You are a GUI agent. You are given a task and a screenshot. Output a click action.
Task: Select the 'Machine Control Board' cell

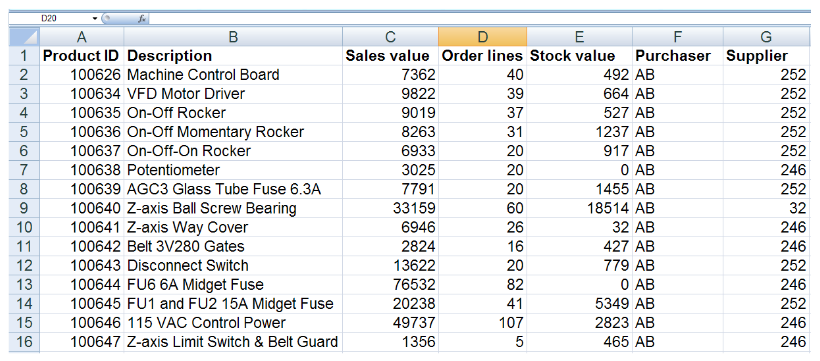tap(233, 75)
